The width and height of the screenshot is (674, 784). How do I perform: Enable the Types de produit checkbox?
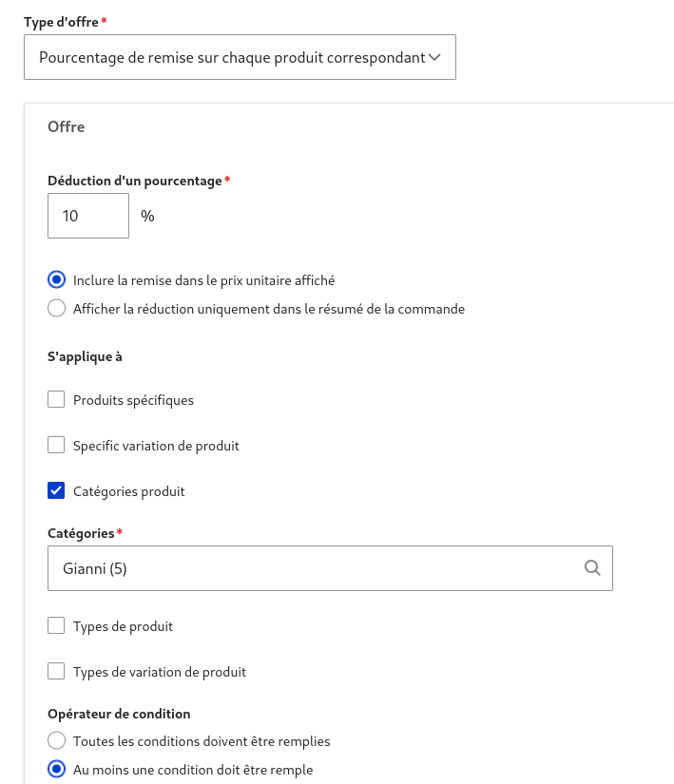(x=56, y=626)
